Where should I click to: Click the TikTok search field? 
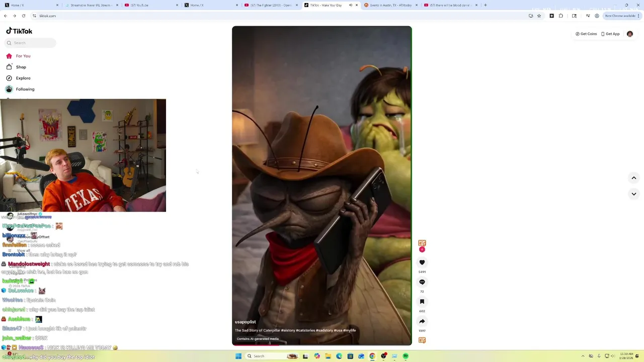point(30,43)
